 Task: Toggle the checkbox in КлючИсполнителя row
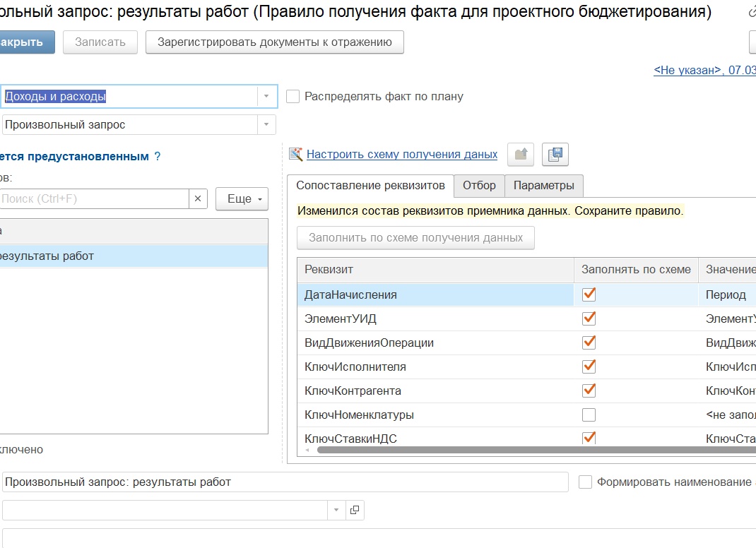click(x=589, y=367)
